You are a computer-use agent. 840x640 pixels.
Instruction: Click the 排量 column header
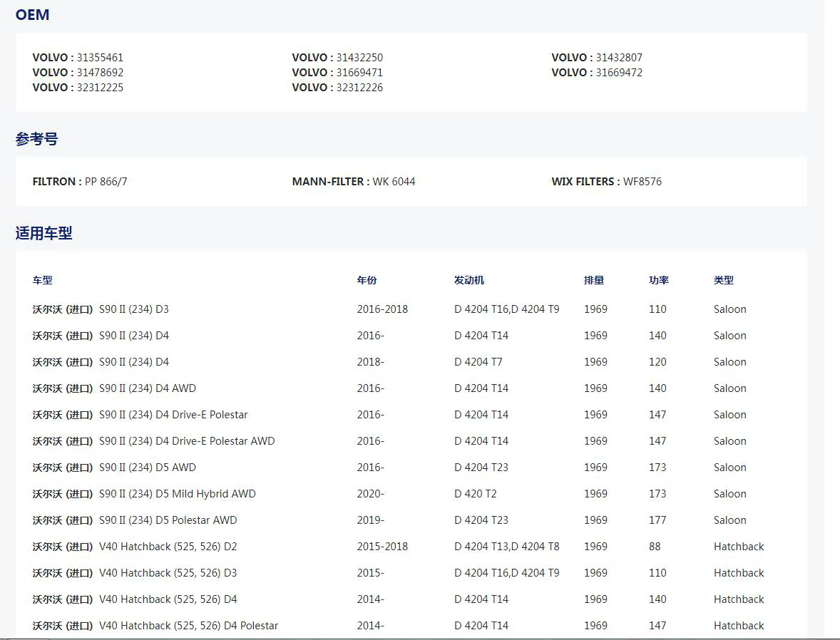tap(594, 280)
